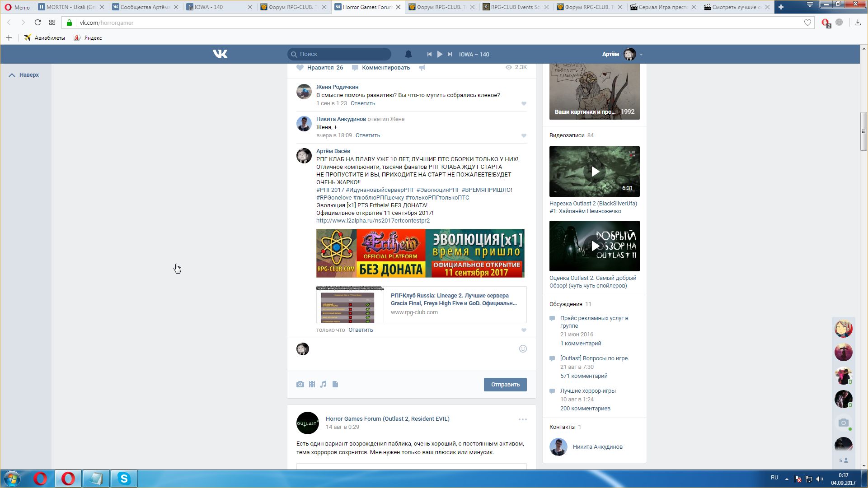Viewport: 868px width, 488px height.
Task: Open Opera Меню button
Action: (x=17, y=7)
